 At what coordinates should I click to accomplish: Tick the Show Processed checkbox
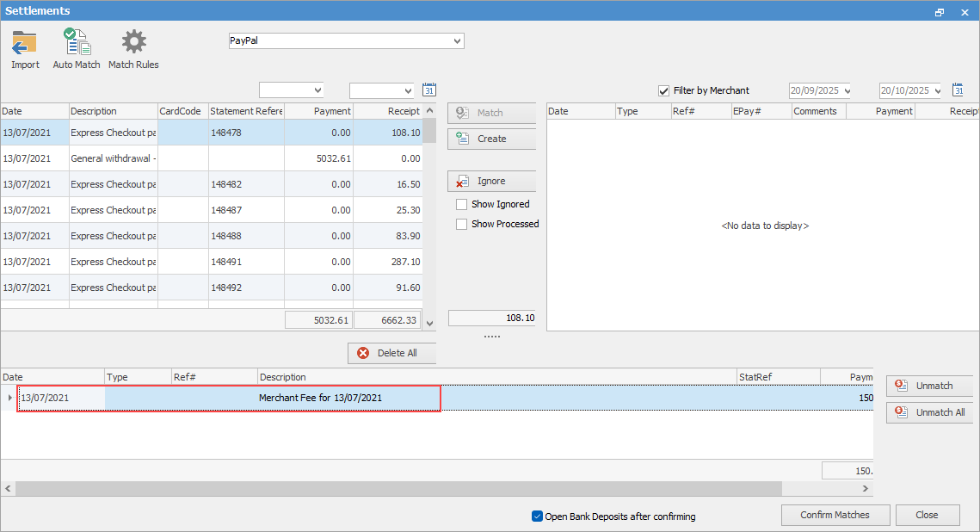[462, 224]
